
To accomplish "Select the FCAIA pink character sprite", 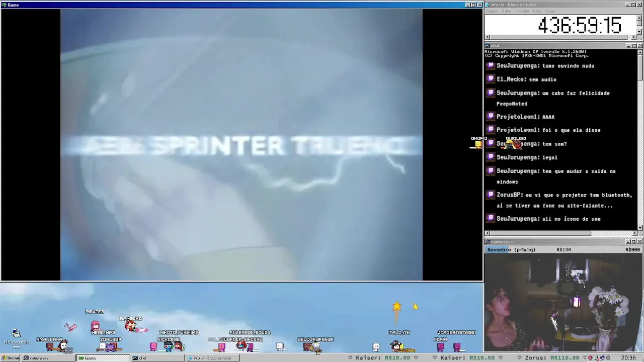I will tap(440, 346).
